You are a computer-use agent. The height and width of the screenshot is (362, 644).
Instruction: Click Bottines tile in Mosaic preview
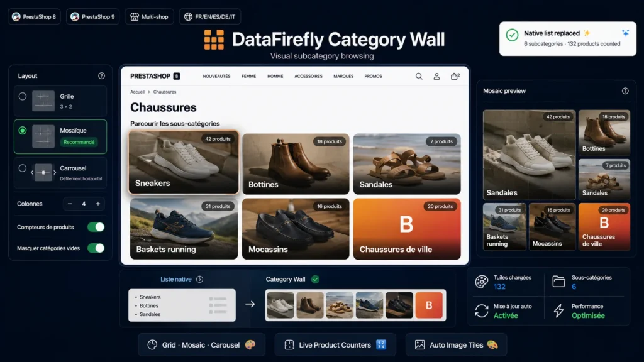[x=604, y=133]
